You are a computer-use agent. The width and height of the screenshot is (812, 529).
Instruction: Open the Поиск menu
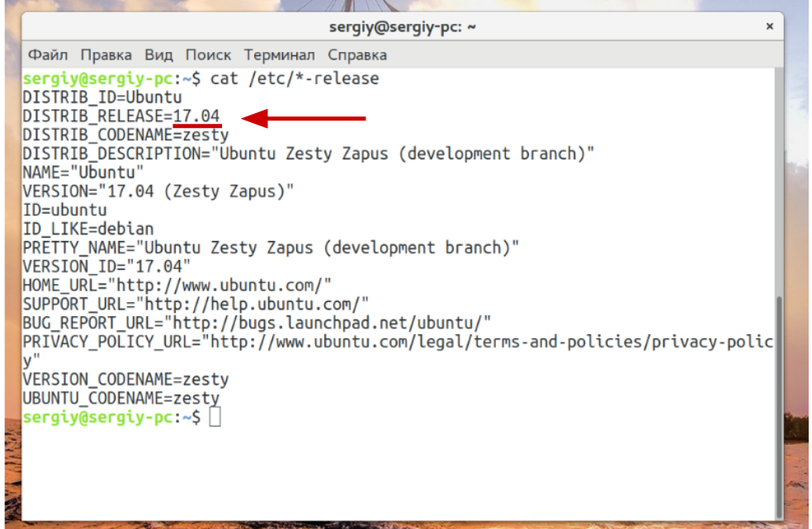point(208,55)
